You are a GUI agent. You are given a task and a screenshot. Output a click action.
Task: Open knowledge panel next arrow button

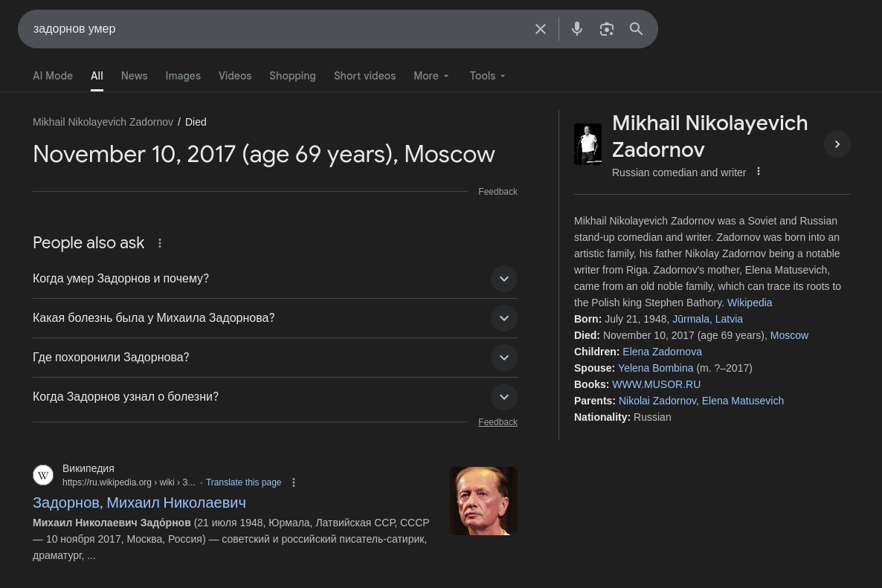[x=837, y=144]
